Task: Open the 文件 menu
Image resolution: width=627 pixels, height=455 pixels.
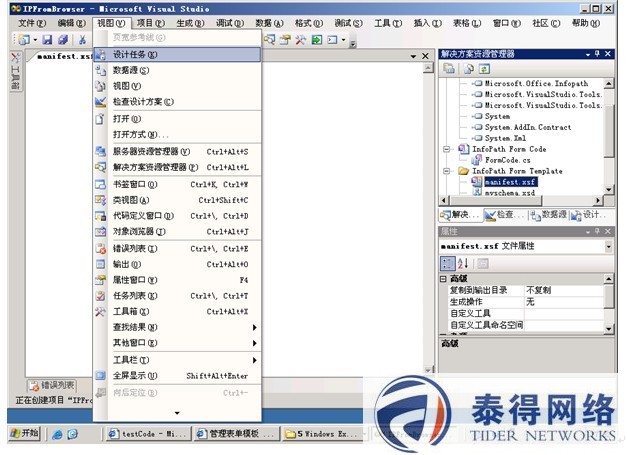Action: [32, 23]
